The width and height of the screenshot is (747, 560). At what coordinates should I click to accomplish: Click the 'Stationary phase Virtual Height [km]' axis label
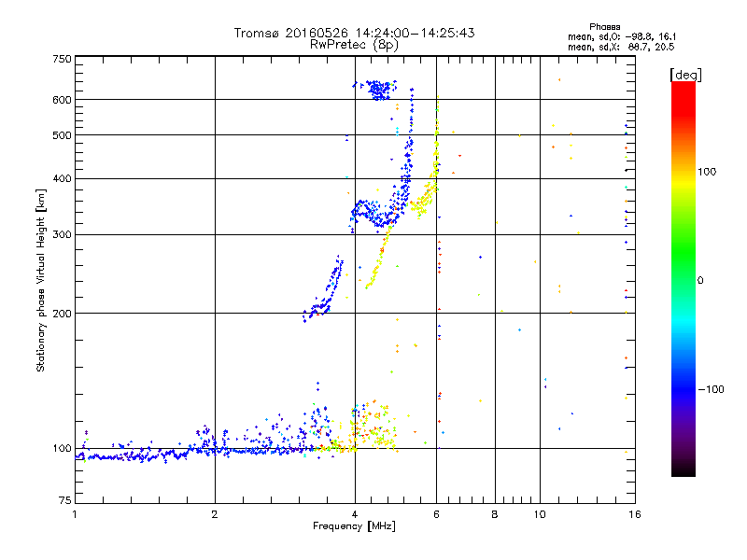41,280
